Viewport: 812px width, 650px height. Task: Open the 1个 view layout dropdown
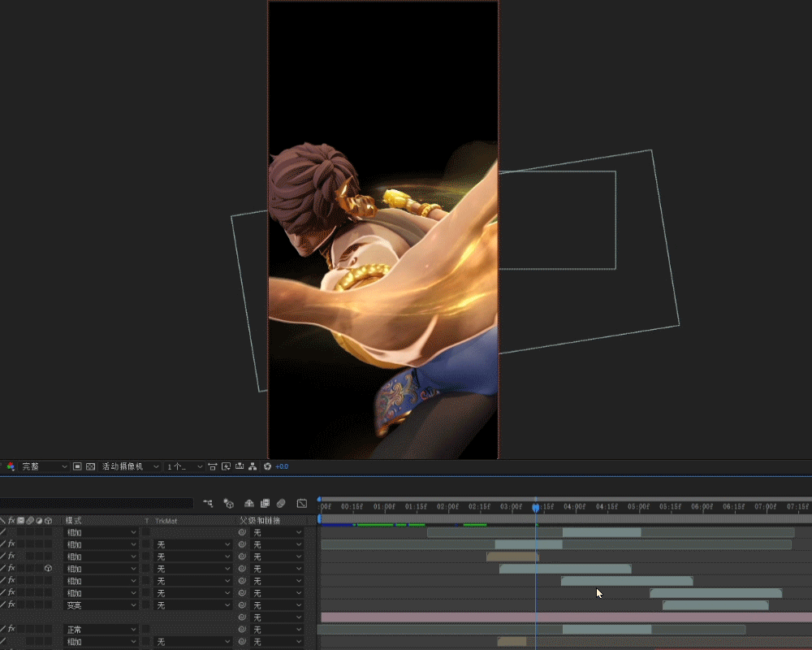click(x=184, y=466)
